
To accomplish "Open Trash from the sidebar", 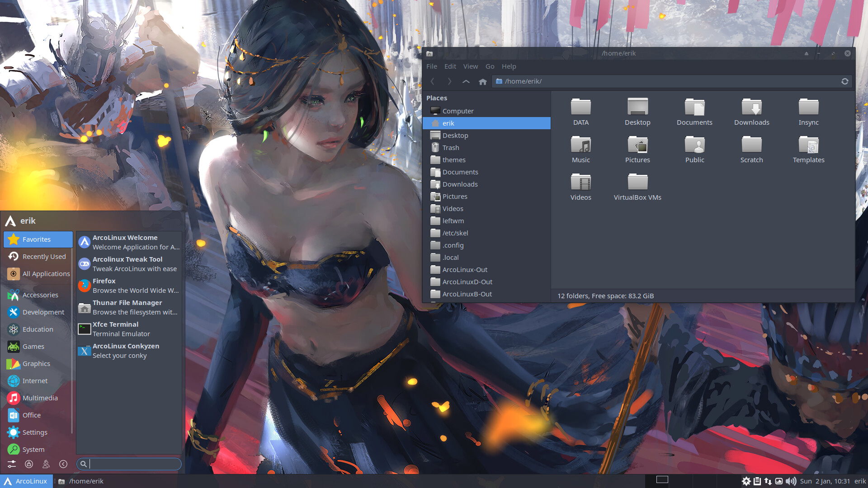I will 486,148.
